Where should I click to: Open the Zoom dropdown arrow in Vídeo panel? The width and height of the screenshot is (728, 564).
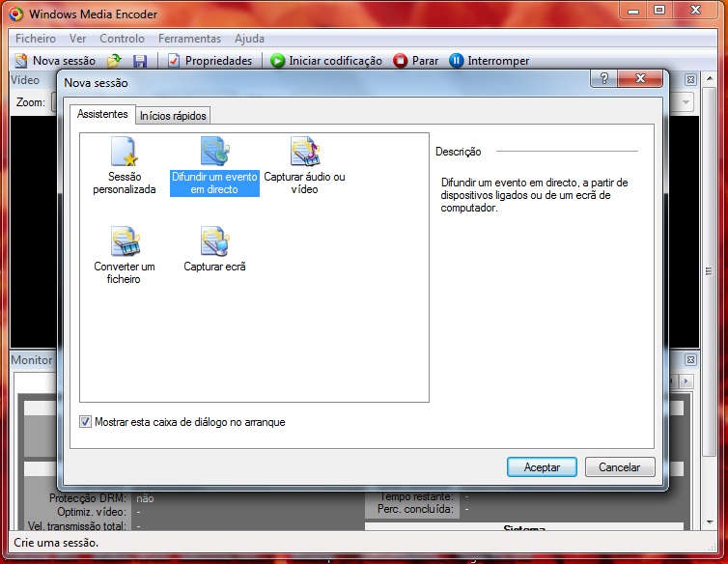pyautogui.click(x=686, y=102)
